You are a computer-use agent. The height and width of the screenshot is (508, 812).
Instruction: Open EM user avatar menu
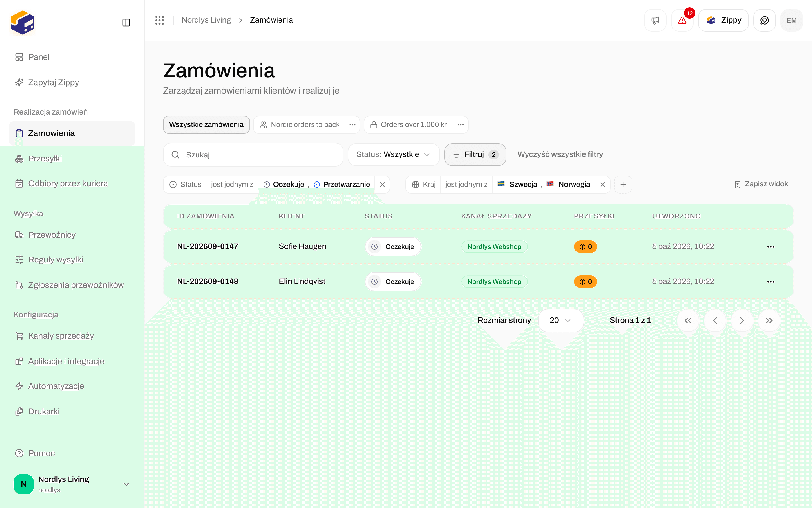[791, 20]
